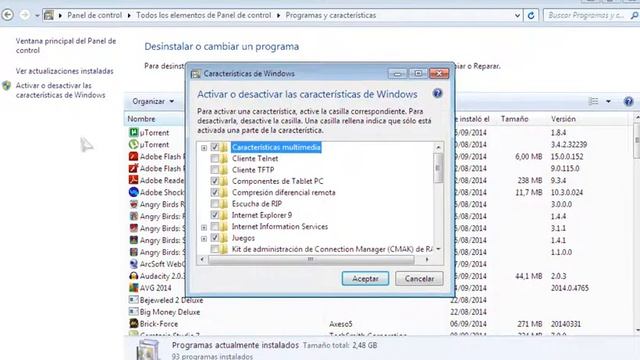Click the ArcSoft WebCam icon
The image size is (640, 360).
(x=133, y=264)
